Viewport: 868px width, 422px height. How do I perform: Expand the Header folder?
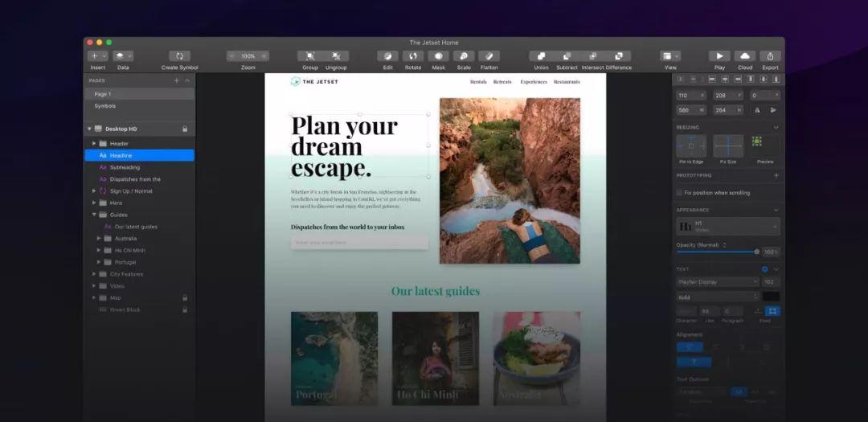[94, 143]
